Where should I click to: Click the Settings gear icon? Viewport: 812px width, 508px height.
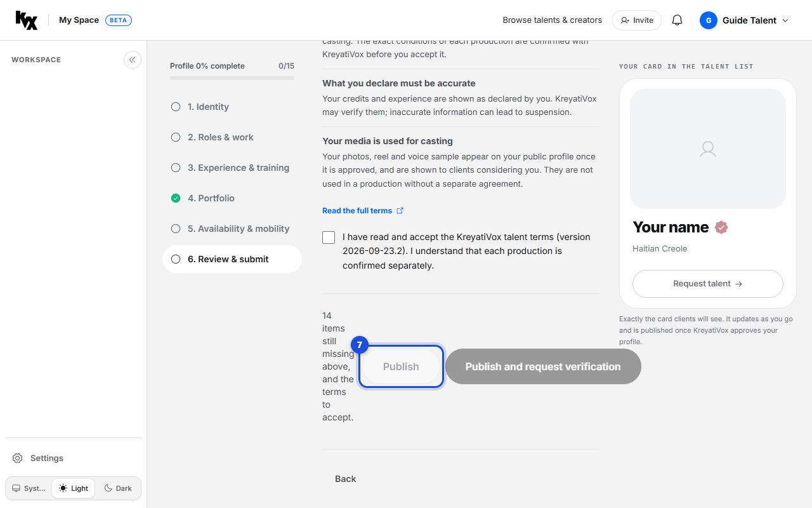18,458
